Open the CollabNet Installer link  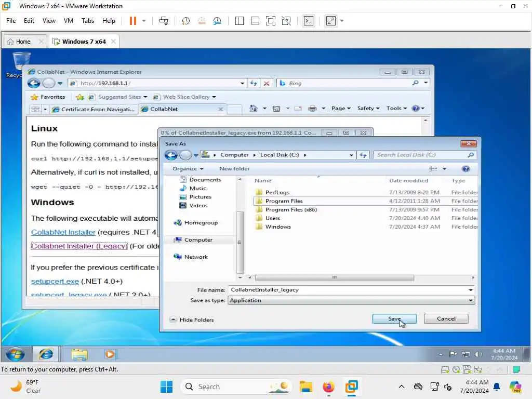(x=63, y=232)
